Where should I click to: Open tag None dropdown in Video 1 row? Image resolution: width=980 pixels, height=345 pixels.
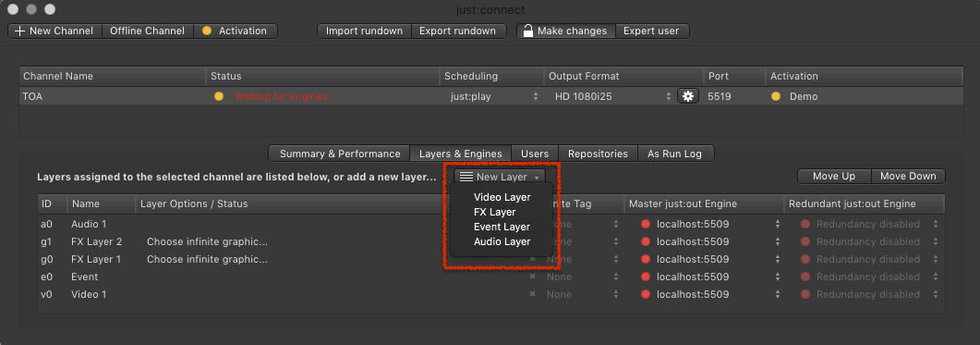pos(582,294)
